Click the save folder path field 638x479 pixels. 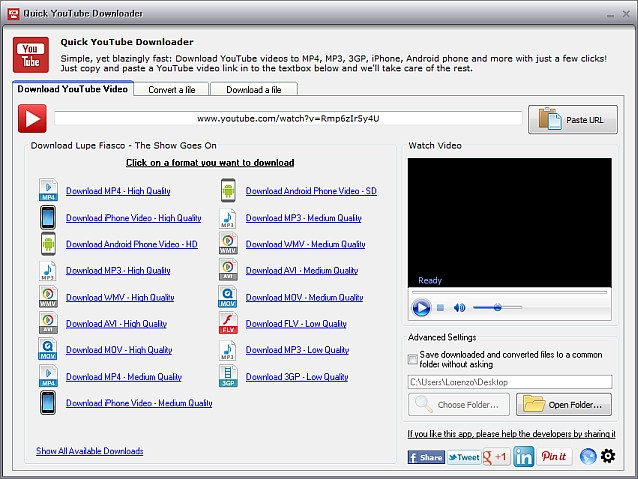[x=510, y=382]
